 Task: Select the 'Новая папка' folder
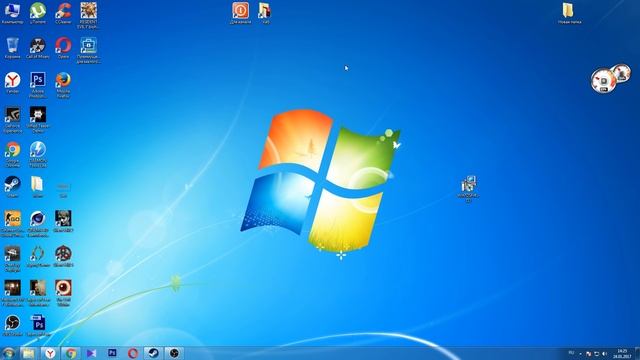click(569, 13)
